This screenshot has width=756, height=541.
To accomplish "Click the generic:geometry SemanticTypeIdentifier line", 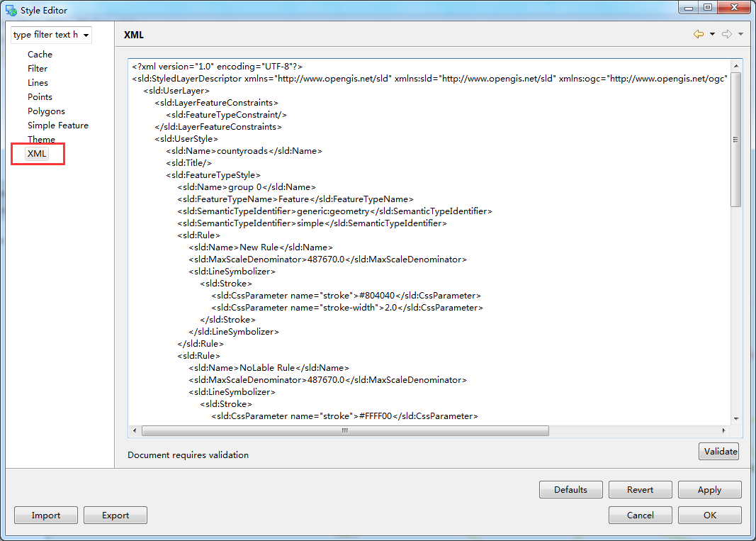I will [334, 211].
